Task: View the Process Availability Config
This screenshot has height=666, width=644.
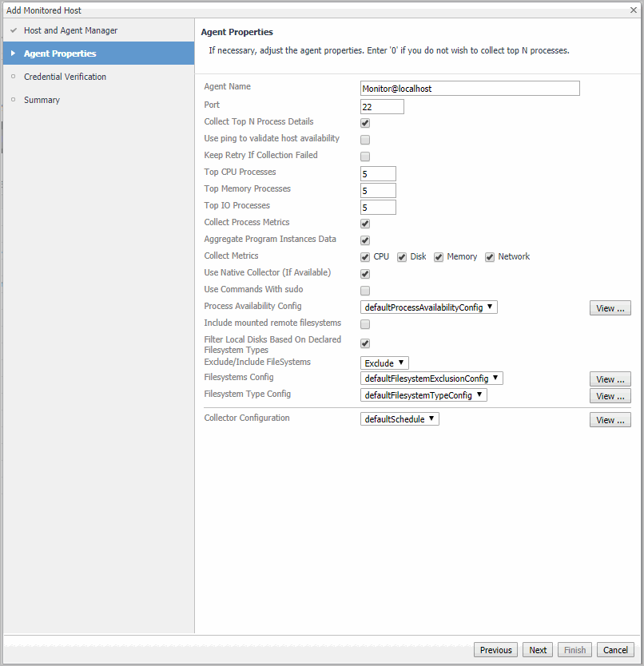Action: coord(610,308)
